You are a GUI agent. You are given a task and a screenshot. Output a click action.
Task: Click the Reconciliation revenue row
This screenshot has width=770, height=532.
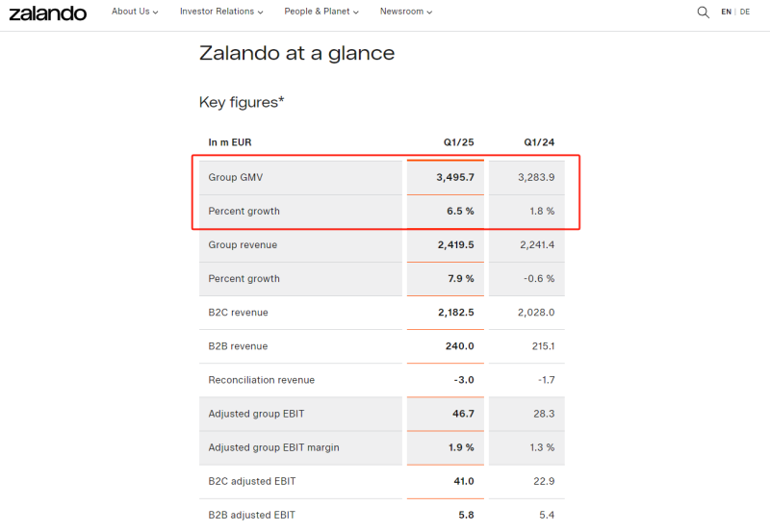click(261, 379)
